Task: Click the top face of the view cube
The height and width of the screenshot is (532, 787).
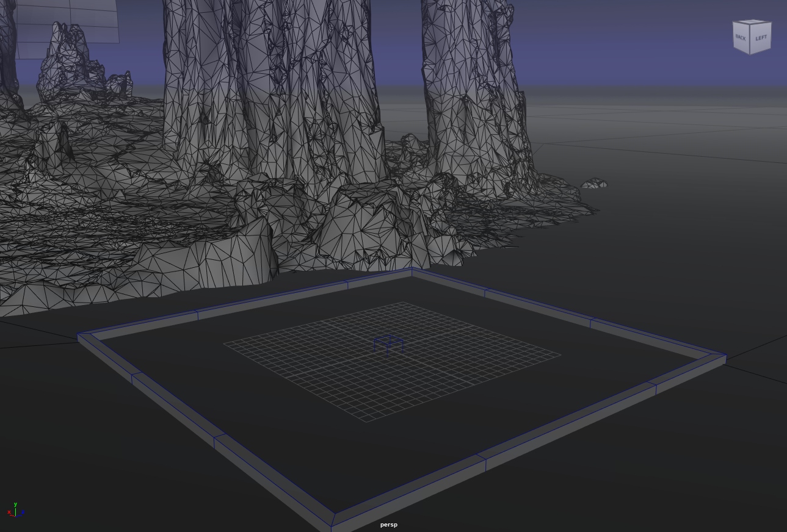Action: (x=752, y=22)
